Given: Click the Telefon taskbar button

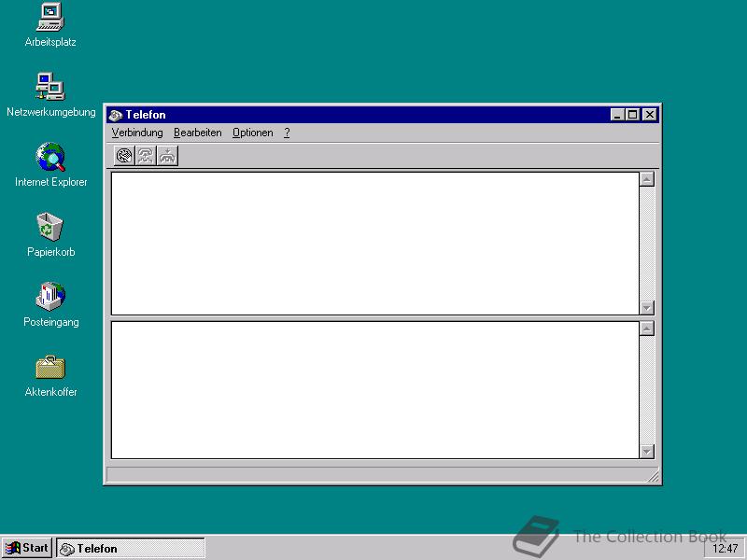Looking at the screenshot, I should coord(131,548).
